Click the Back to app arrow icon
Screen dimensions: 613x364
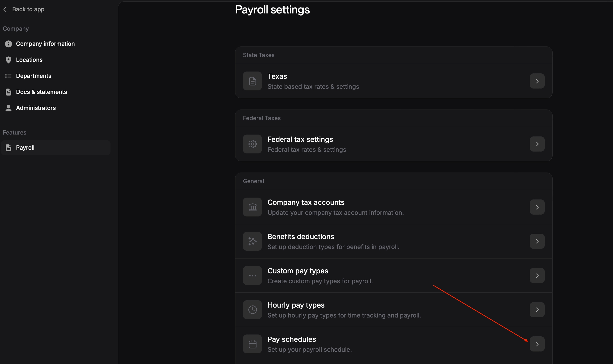5,9
